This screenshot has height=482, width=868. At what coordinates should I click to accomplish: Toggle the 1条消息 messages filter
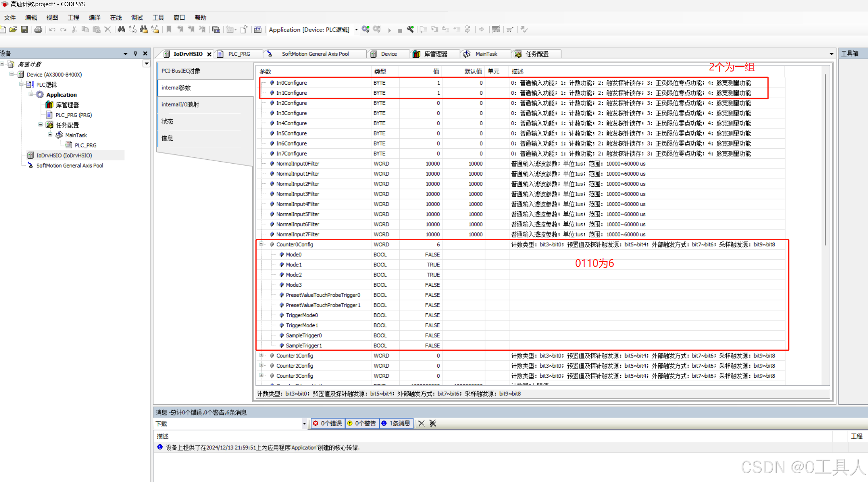396,423
